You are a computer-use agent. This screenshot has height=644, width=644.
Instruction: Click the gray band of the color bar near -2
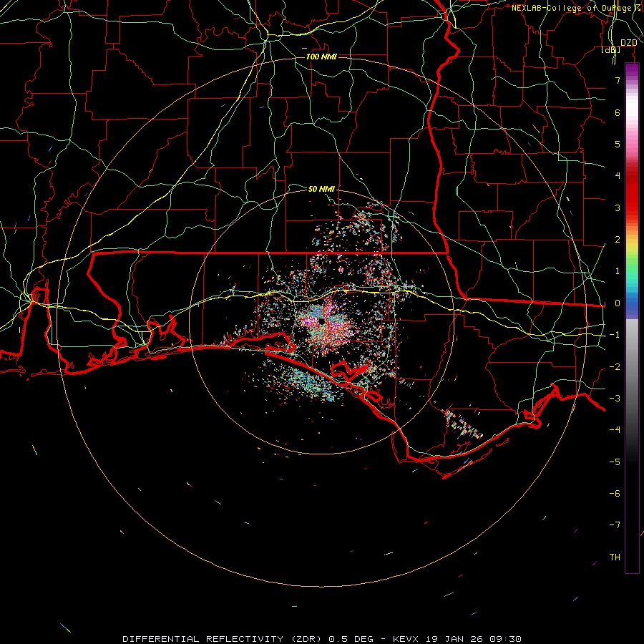632,366
